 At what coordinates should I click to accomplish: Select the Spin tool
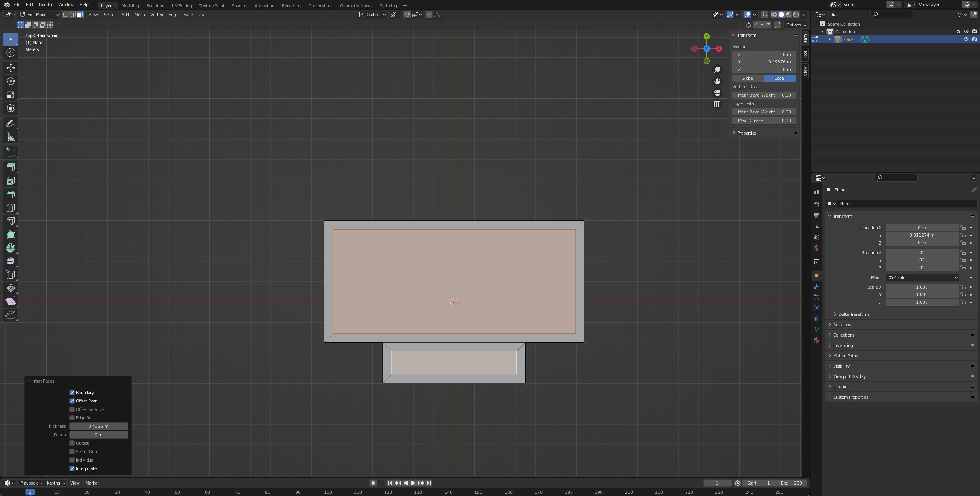tap(11, 248)
